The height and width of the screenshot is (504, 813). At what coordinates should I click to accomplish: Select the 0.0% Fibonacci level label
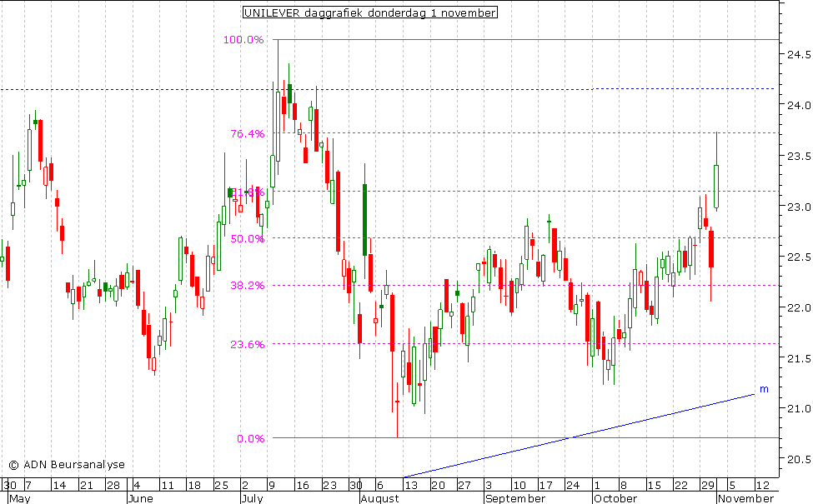click(x=251, y=438)
